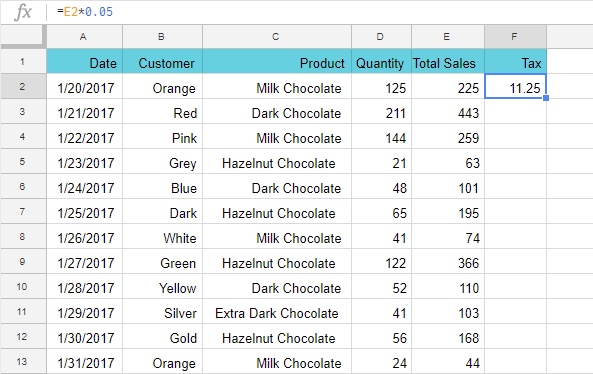Select column E header
593x374 pixels.
tap(448, 37)
